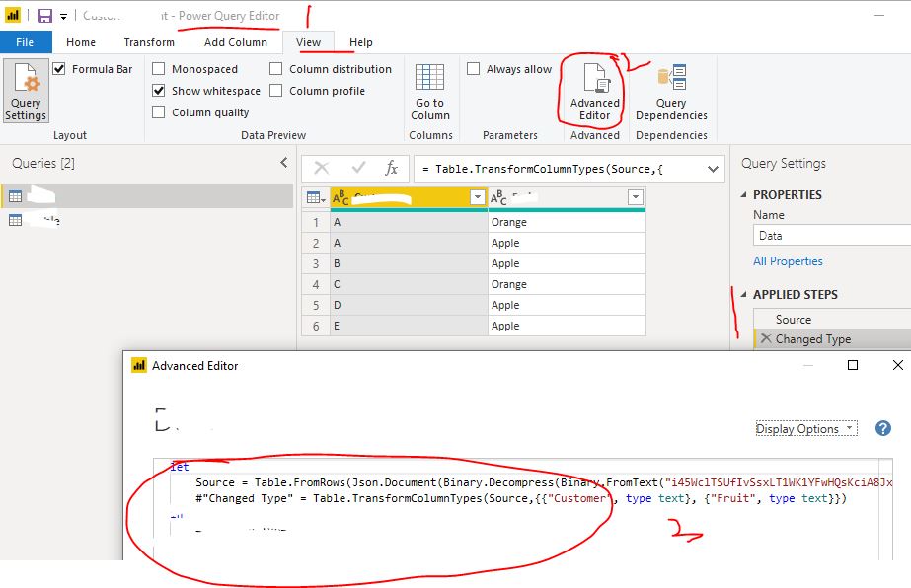The height and width of the screenshot is (588, 911).
Task: Click the table menu icon in grid corner
Action: [316, 198]
